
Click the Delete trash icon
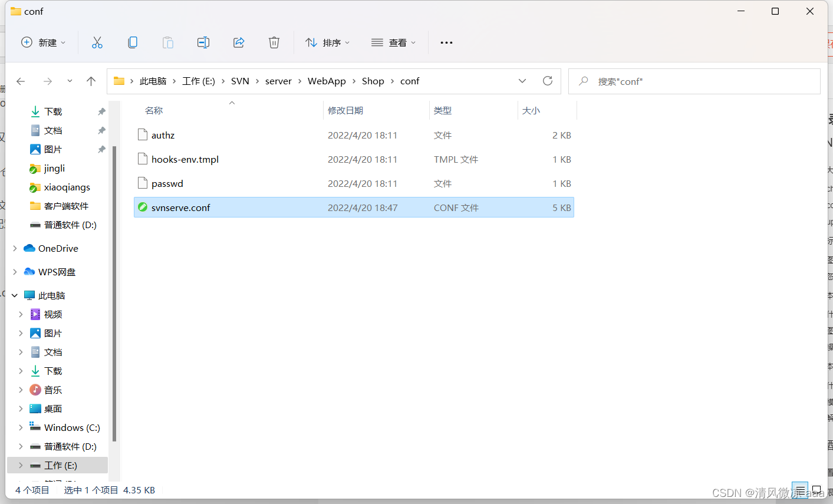(x=274, y=42)
